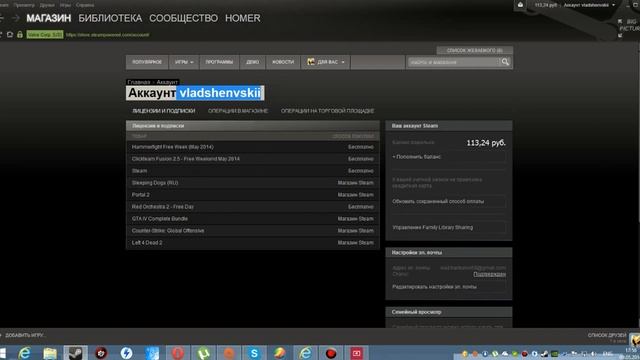This screenshot has width=640, height=360.
Task: Click the Hammerfight Free Week row
Action: coord(253,147)
